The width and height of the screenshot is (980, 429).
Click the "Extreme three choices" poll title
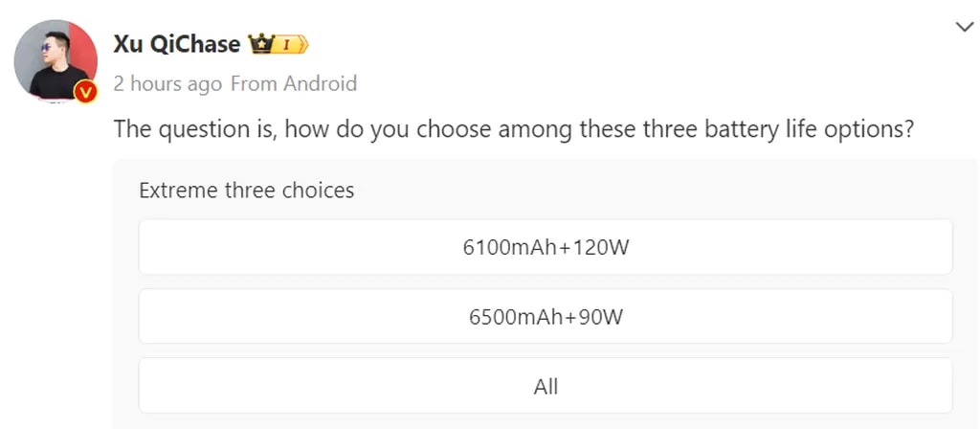pyautogui.click(x=246, y=191)
